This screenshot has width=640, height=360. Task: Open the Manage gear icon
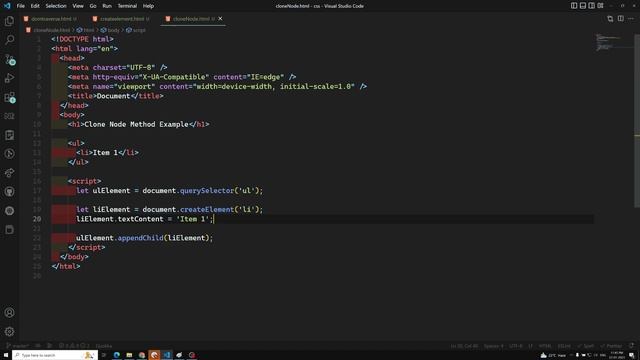click(x=9, y=331)
